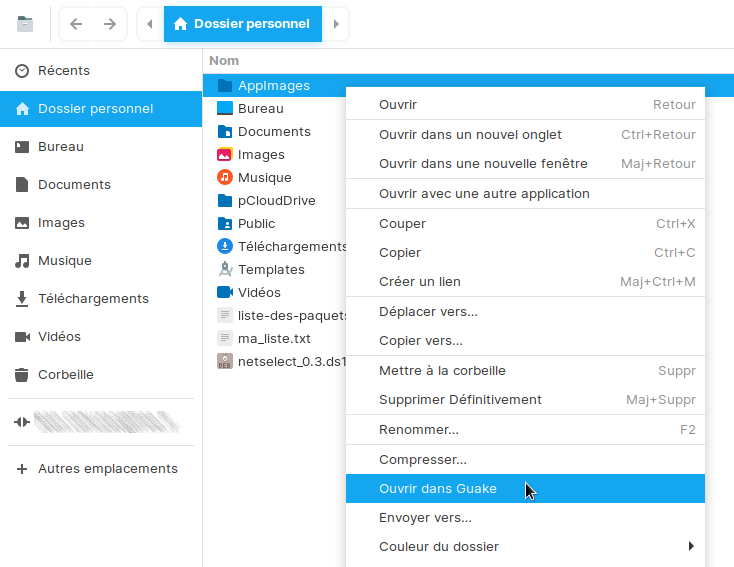Choose Ouvrir dans un nouvel onglet
Image resolution: width=734 pixels, height=567 pixels.
[470, 135]
